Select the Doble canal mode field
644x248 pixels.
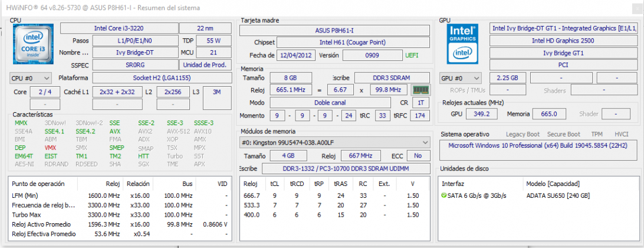pos(330,102)
